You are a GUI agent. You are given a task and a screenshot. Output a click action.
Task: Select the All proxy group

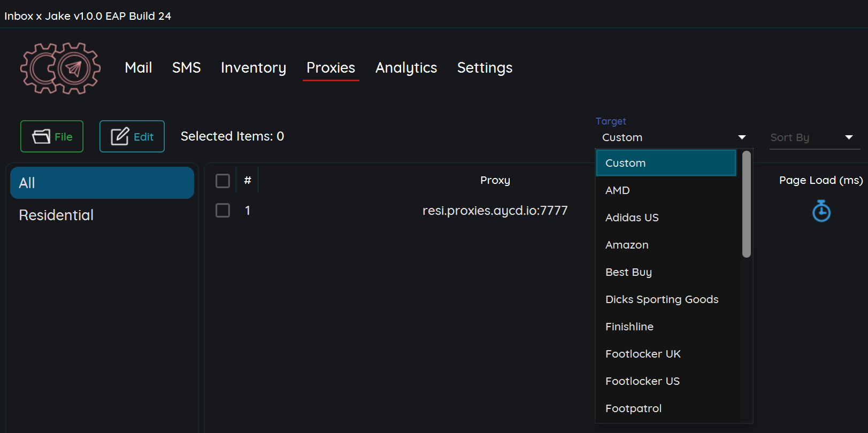coord(102,183)
